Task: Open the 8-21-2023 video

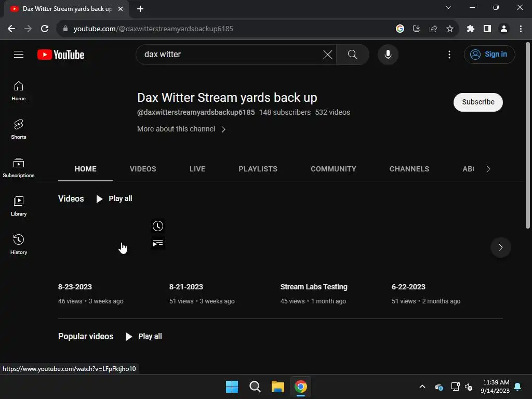Action: pyautogui.click(x=186, y=287)
